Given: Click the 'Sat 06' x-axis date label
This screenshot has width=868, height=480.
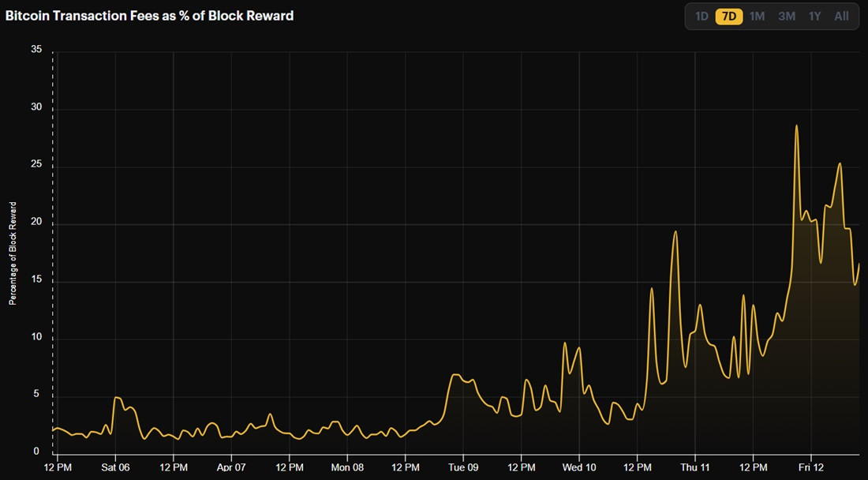Looking at the screenshot, I should (115, 467).
